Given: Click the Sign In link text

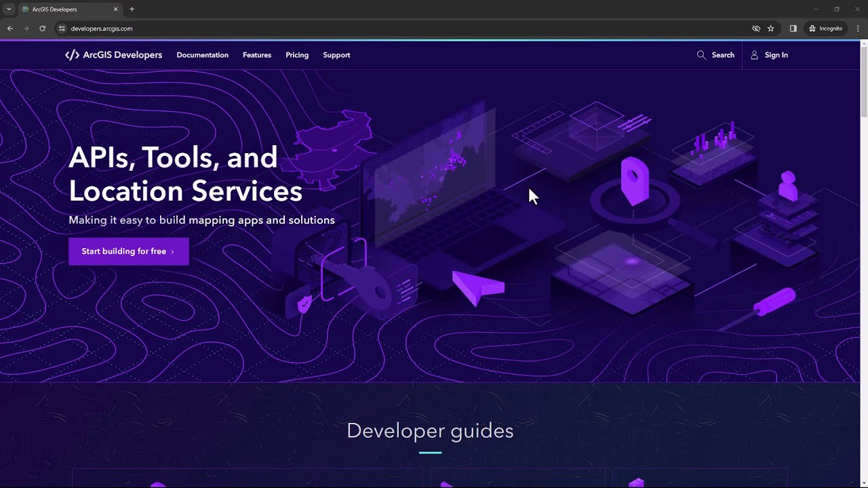Looking at the screenshot, I should [x=776, y=55].
